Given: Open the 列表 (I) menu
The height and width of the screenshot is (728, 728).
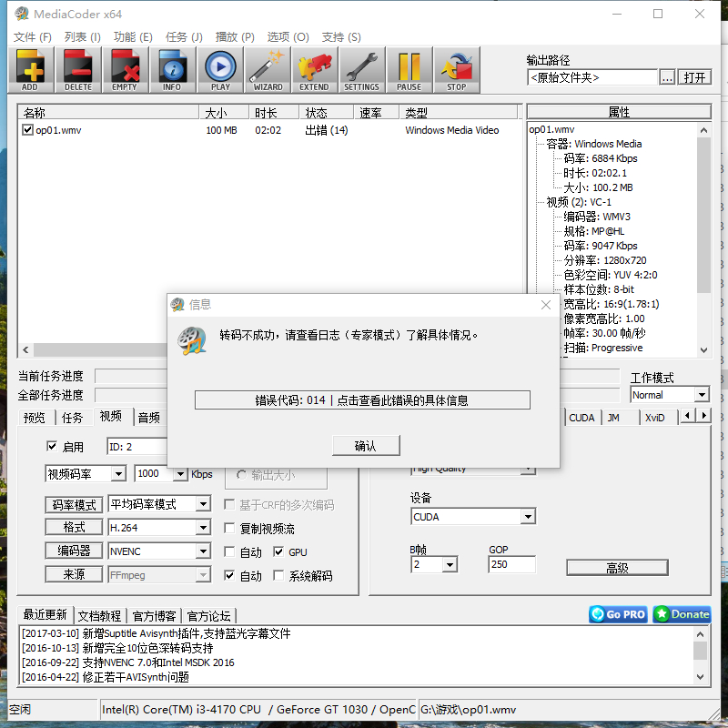Looking at the screenshot, I should click(x=83, y=37).
